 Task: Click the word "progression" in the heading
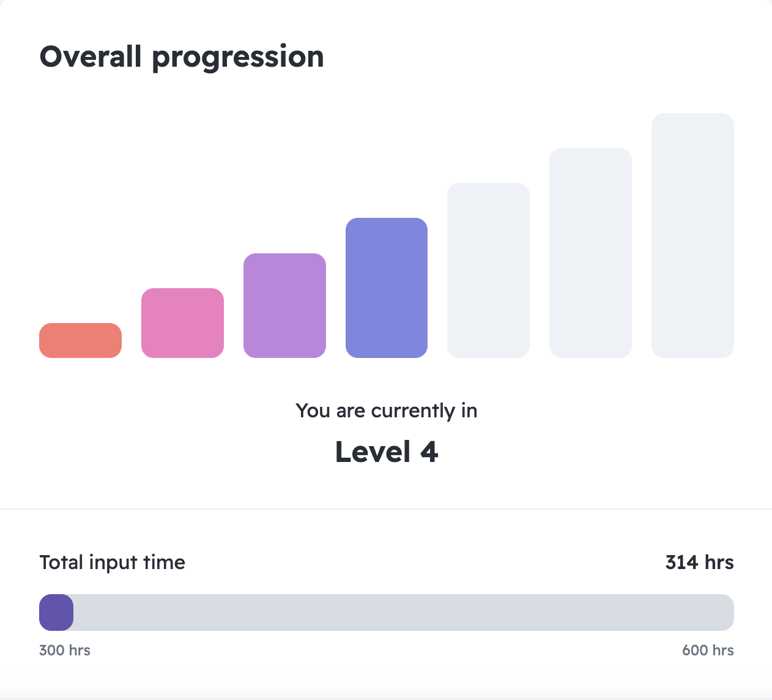[x=238, y=58]
